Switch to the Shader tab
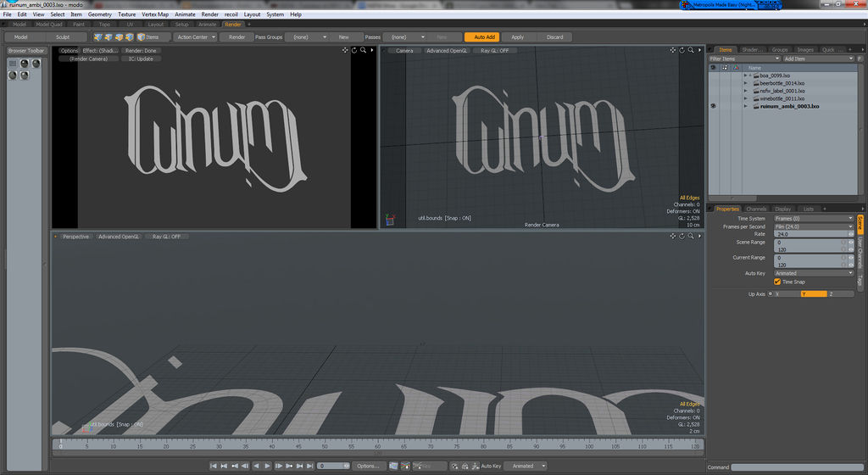 coord(752,50)
